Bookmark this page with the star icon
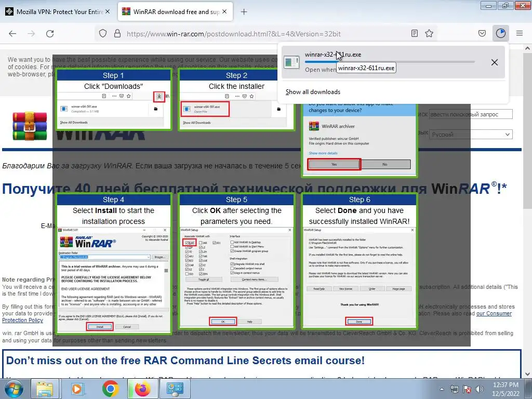This screenshot has width=532, height=399. [429, 33]
